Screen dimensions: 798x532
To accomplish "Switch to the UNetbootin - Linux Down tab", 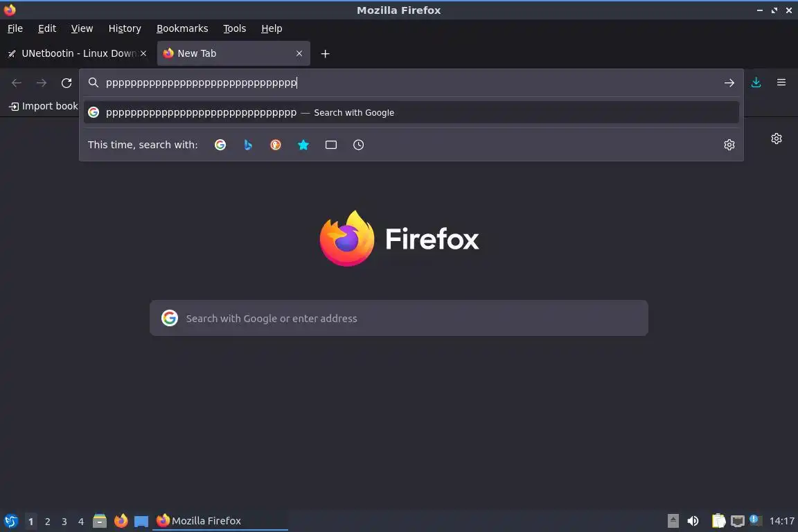I will 78,53.
